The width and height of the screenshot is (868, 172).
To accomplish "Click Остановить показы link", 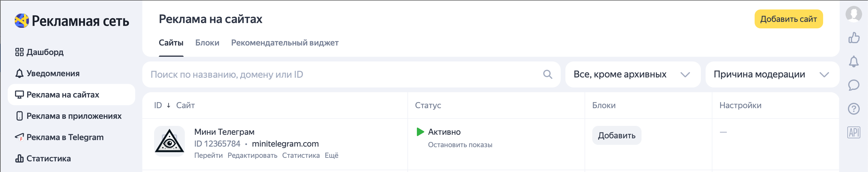I will coord(460,145).
